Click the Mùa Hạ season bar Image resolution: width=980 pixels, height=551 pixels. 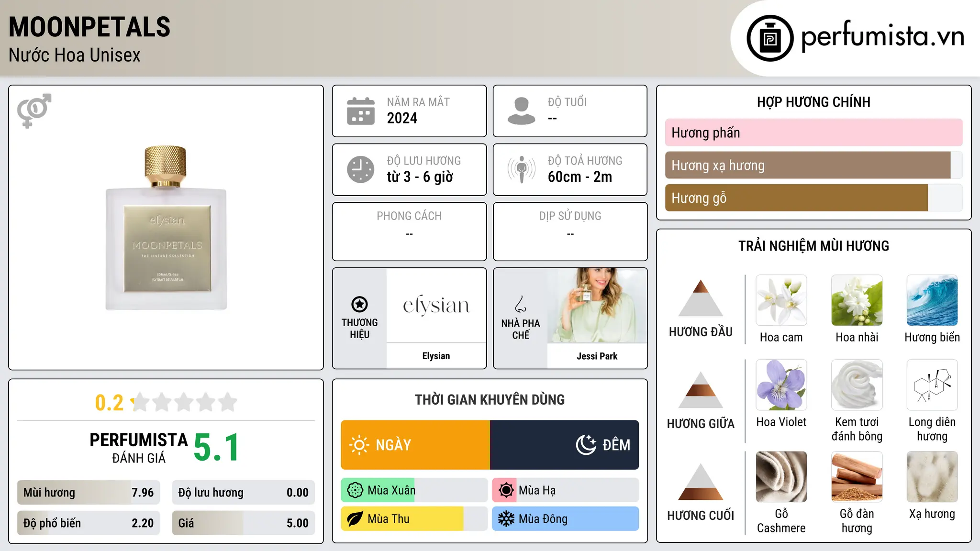point(565,490)
